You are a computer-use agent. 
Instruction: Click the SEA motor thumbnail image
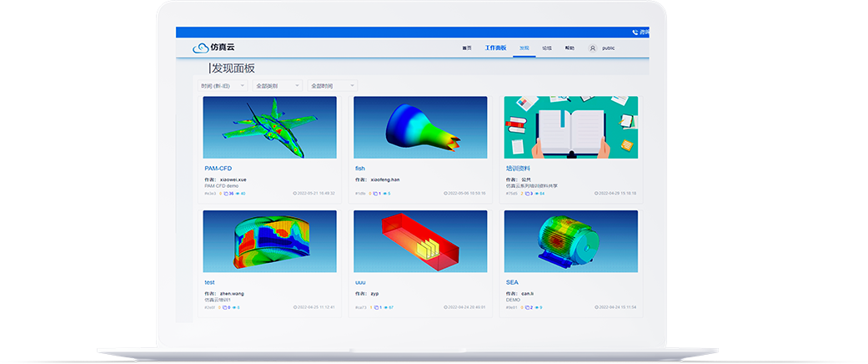click(570, 240)
